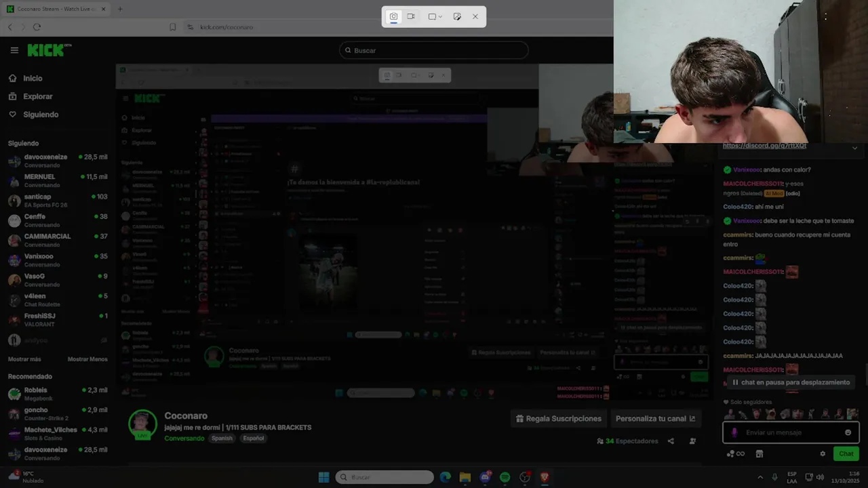Screen dimensions: 868x488
Task: Open goncho recommended channel
Action: [57, 413]
